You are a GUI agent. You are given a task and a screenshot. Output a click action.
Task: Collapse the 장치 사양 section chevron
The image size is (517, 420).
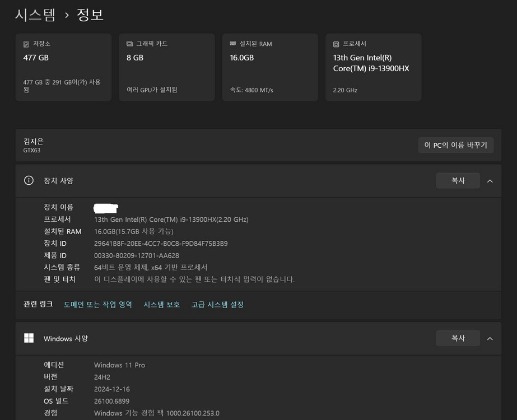pos(490,180)
